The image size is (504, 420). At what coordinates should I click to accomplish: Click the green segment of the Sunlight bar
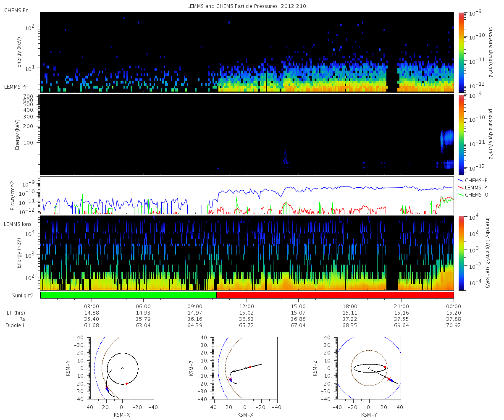point(128,295)
